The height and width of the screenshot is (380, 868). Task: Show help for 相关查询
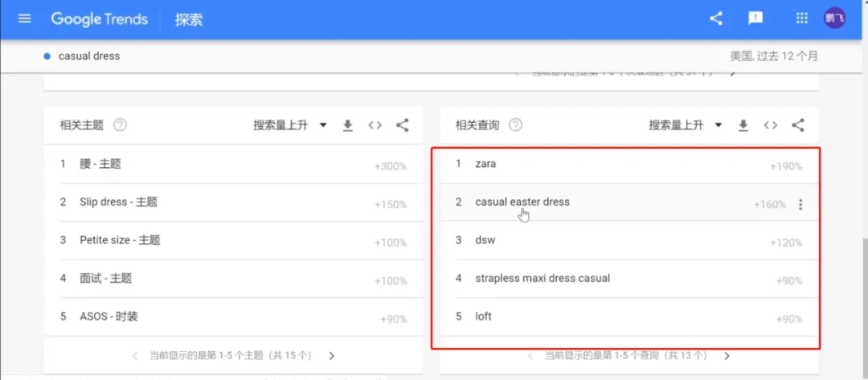(515, 125)
